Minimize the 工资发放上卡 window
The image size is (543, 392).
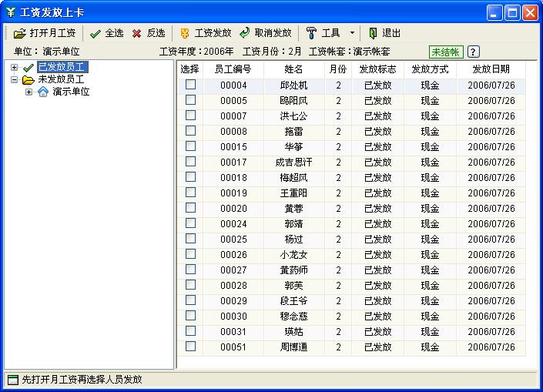[494, 13]
